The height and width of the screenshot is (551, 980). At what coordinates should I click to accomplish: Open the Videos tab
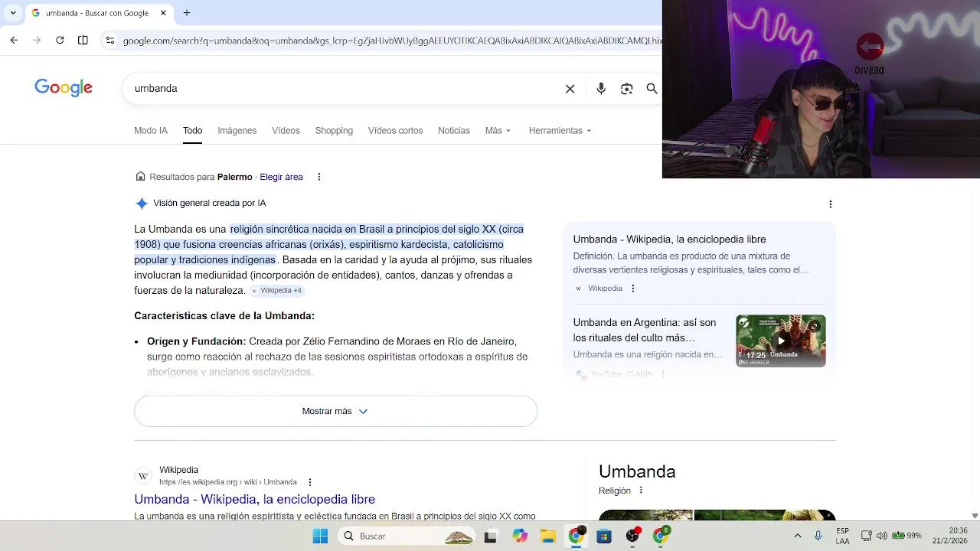[x=286, y=130]
